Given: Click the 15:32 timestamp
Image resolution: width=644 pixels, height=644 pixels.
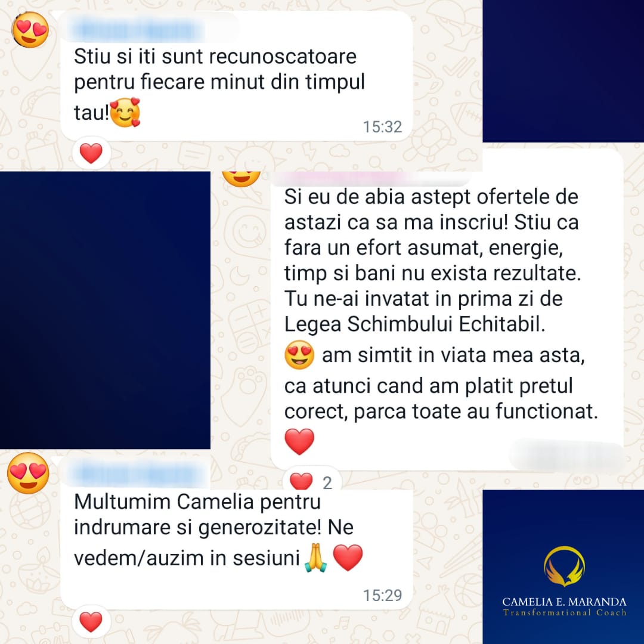Looking at the screenshot, I should pyautogui.click(x=382, y=127).
